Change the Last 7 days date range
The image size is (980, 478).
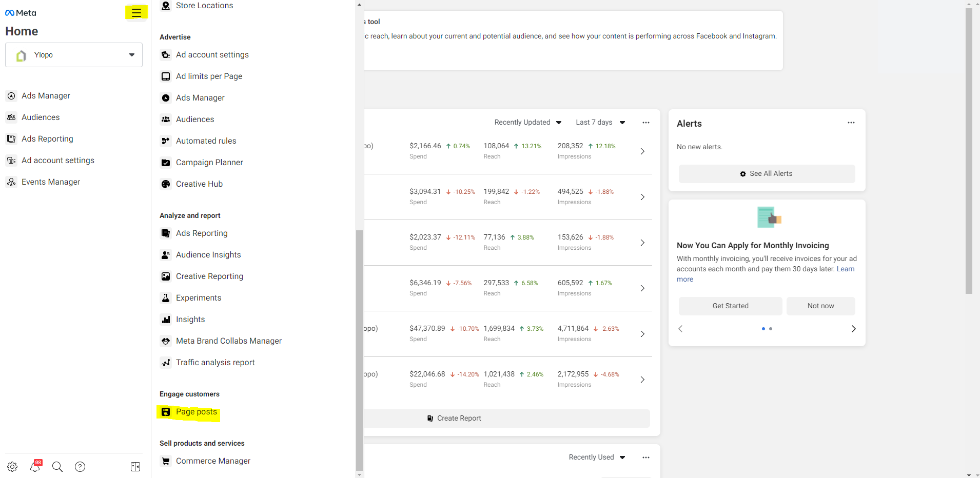(x=600, y=122)
